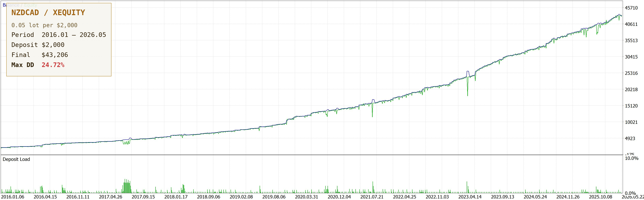Click the 2017.04.26 date label
Screen dimensions: 644x200
point(110,197)
